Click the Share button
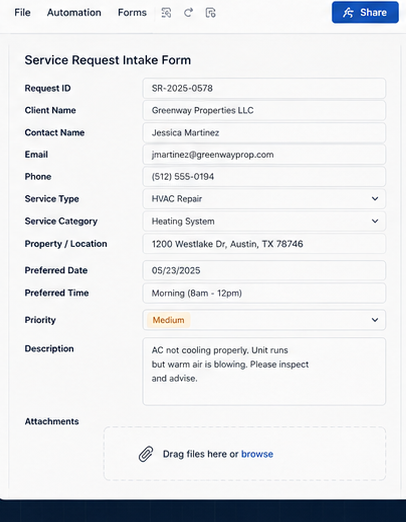This screenshot has width=406, height=522. pos(365,12)
